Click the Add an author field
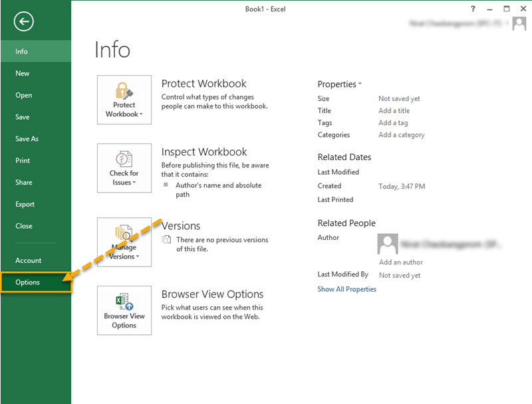The width and height of the screenshot is (532, 404). [401, 262]
